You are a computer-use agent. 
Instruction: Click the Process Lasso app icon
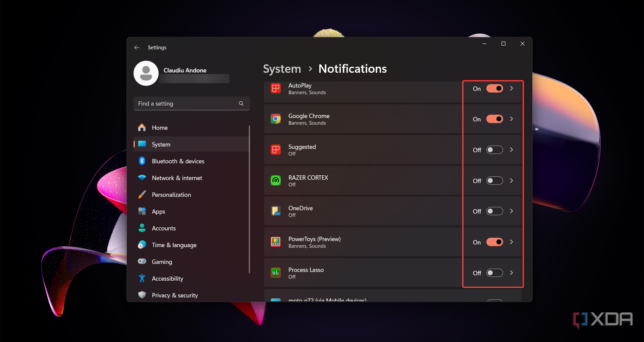[x=276, y=273]
